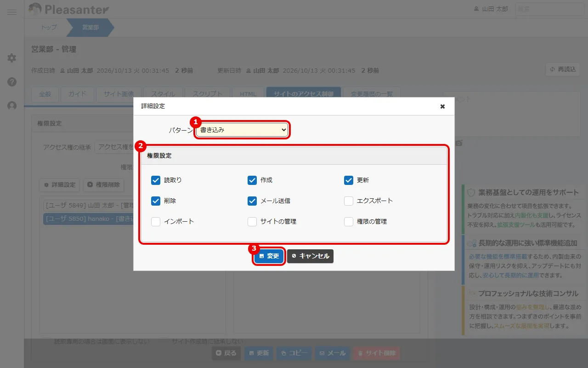
Task: Enable the インポート permission checkbox
Action: (x=156, y=222)
